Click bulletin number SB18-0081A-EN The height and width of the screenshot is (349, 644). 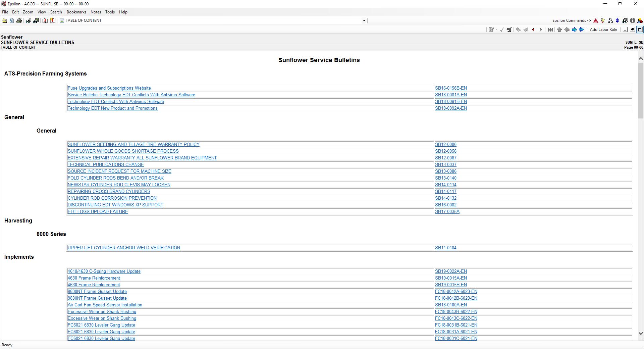click(451, 95)
